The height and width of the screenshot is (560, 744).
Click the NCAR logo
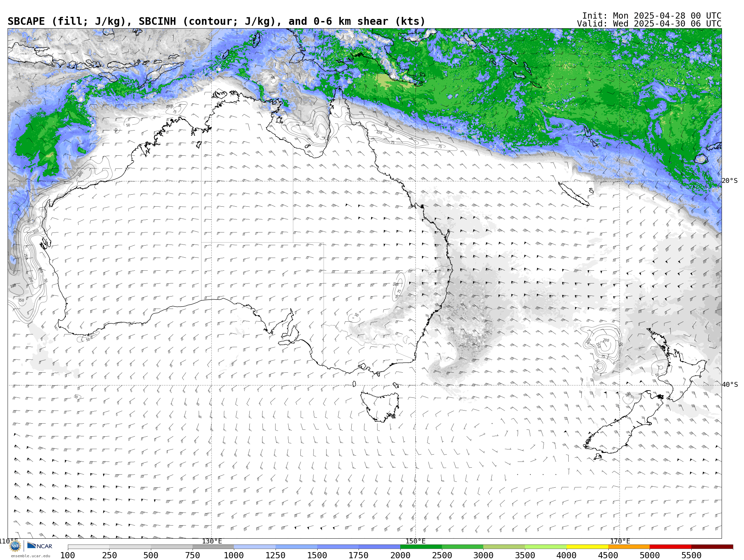[x=40, y=546]
